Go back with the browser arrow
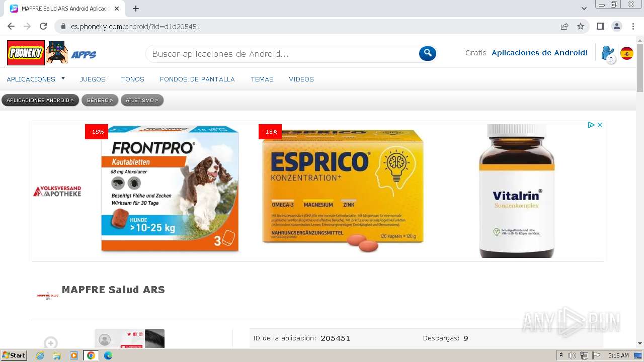 pyautogui.click(x=11, y=26)
